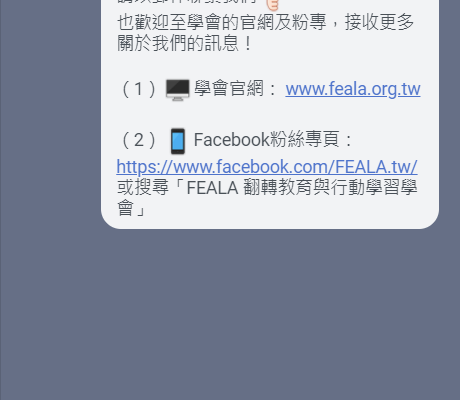Screen dimensions: 460x400
Task: Open the www.feala.org.tw website link
Action: click(x=353, y=89)
